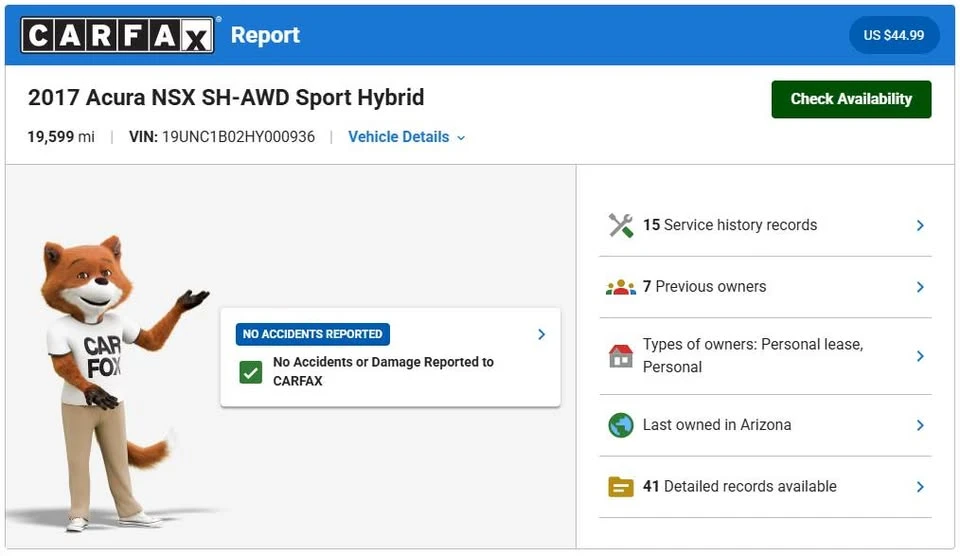Expand the Vehicle Details dropdown

tap(407, 137)
